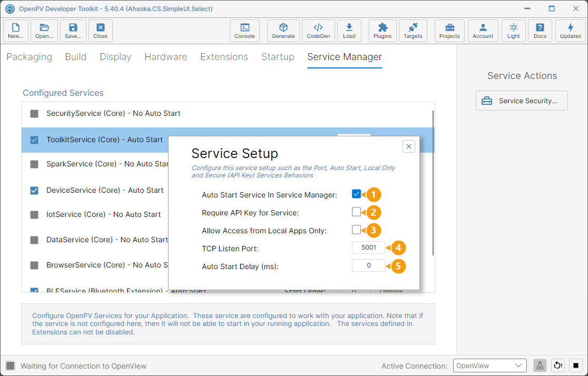Select the DataService (Core) row text
The image size is (588, 376).
[107, 240]
